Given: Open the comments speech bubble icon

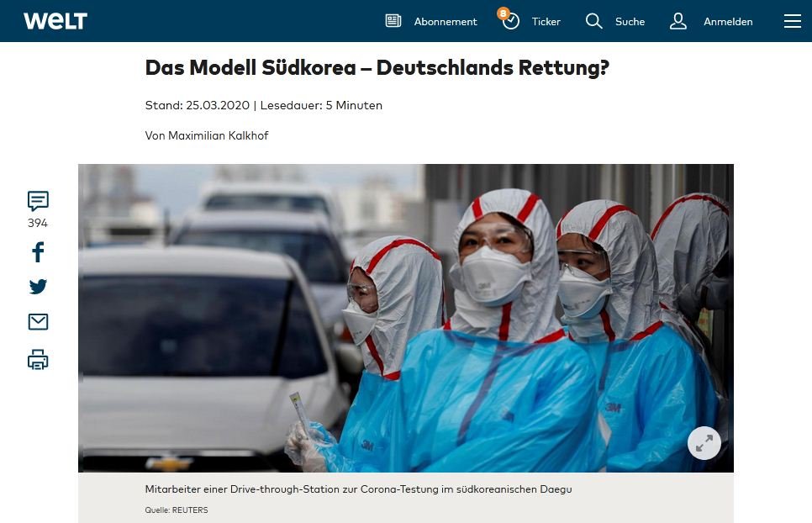Looking at the screenshot, I should (38, 201).
